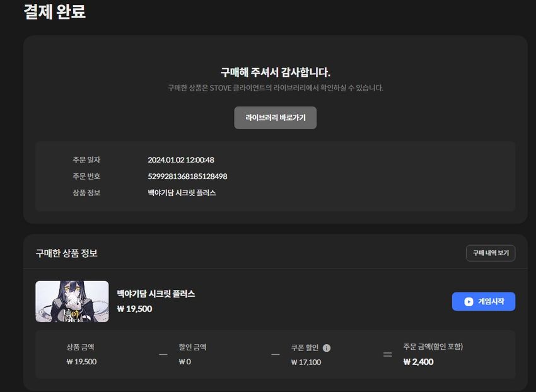Click the 구매 내역 보기 button
This screenshot has width=536, height=392.
491,253
